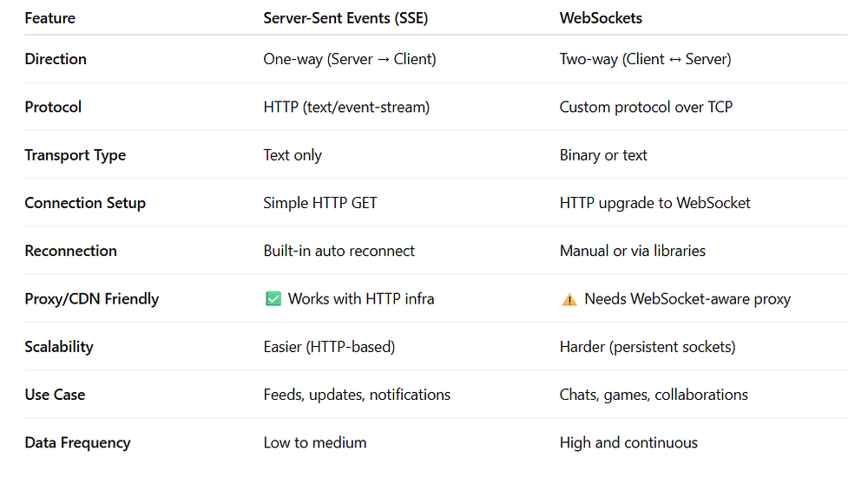Click the Direction row label
Viewport: 868px width, 477px height.
56,59
